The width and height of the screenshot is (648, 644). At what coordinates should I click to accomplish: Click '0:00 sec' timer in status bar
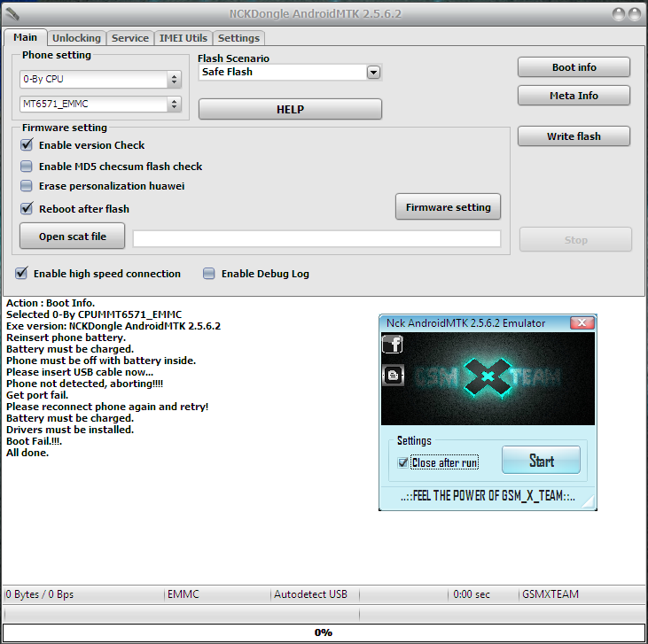pyautogui.click(x=471, y=594)
